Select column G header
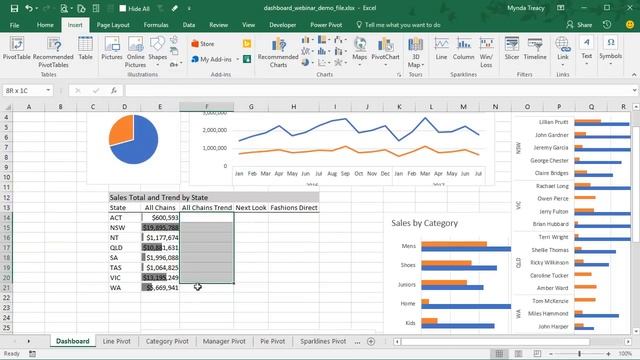Screen dimensions: 640x360 coord(251,107)
